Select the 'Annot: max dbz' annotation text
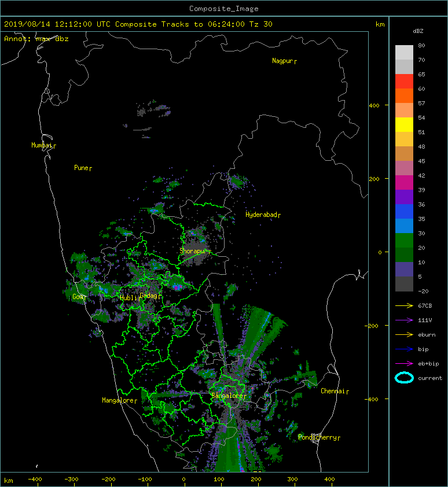The width and height of the screenshot is (448, 487). (36, 39)
